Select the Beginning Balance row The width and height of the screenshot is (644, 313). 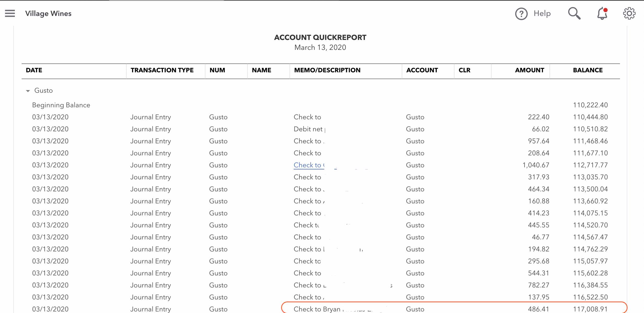coord(61,105)
